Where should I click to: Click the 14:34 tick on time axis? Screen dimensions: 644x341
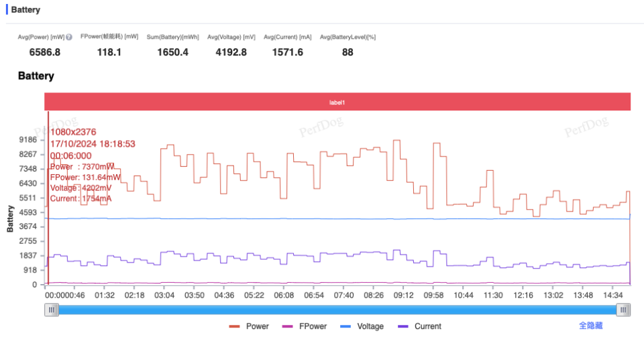tap(612, 295)
